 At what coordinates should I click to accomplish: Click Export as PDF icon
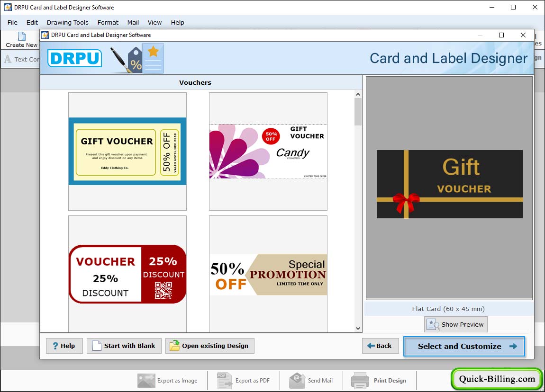pos(225,381)
